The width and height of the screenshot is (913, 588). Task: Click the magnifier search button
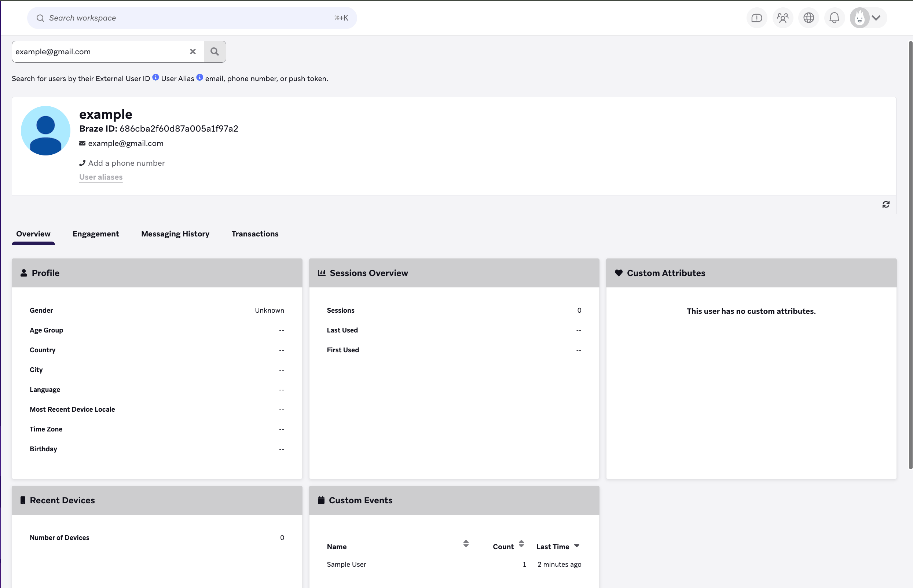[x=214, y=52]
